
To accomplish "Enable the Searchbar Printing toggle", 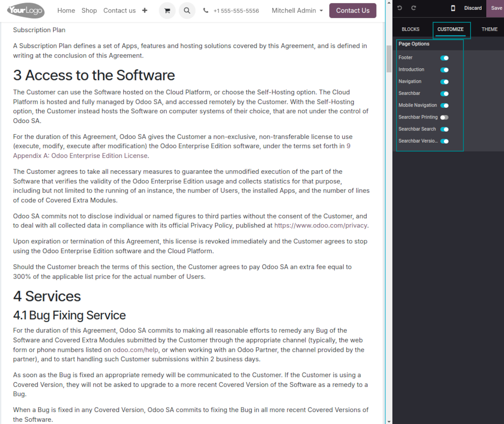I will click(x=444, y=117).
